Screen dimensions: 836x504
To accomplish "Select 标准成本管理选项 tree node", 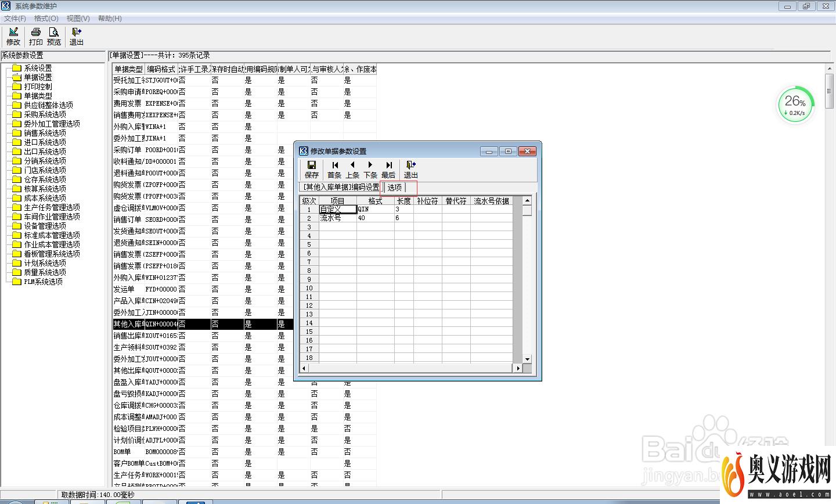I will coord(52,235).
